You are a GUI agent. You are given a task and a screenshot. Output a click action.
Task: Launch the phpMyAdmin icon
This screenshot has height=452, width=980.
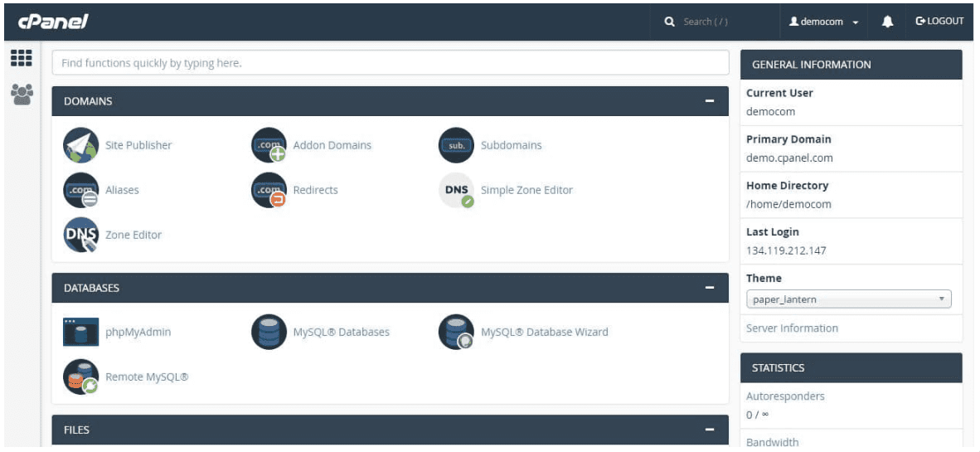point(81,332)
